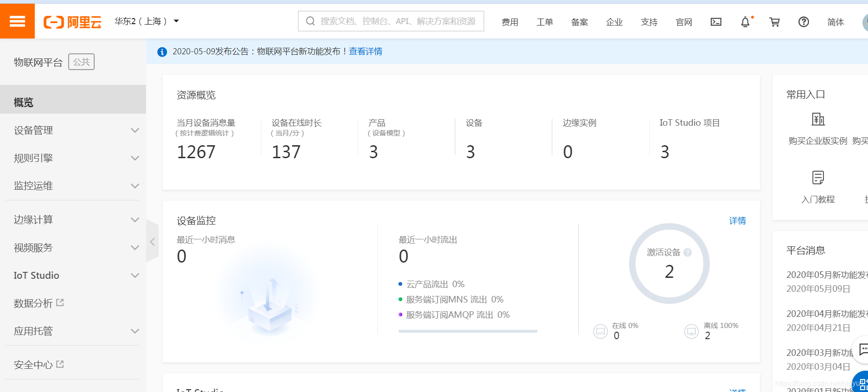Click the Aliyun logo
Viewport: 868px width, 392px height.
click(x=72, y=22)
